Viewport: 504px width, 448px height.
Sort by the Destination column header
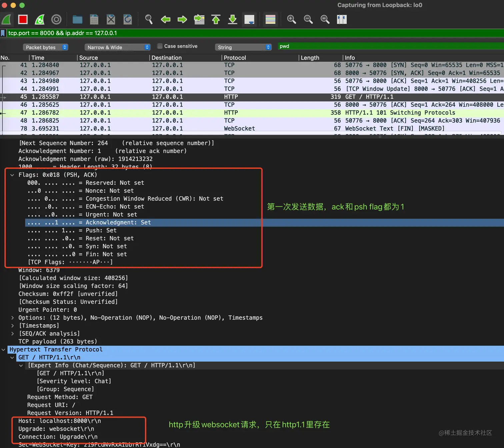(186, 58)
